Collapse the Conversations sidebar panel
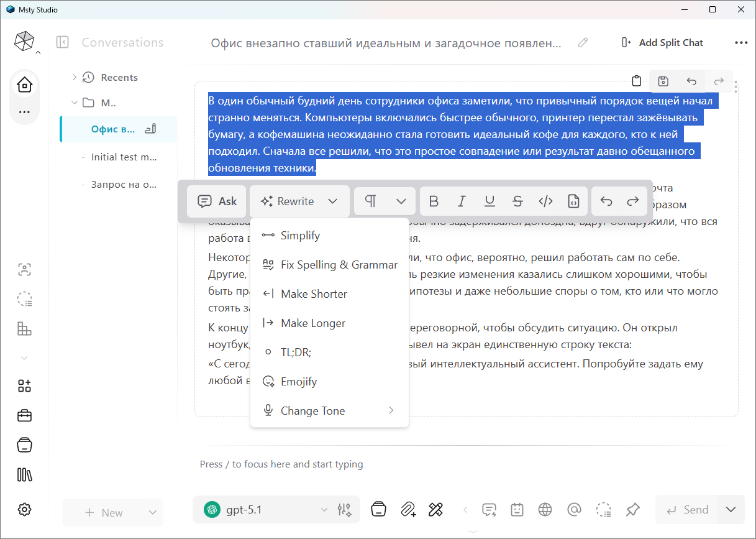Image resolution: width=756 pixels, height=539 pixels. click(x=62, y=42)
